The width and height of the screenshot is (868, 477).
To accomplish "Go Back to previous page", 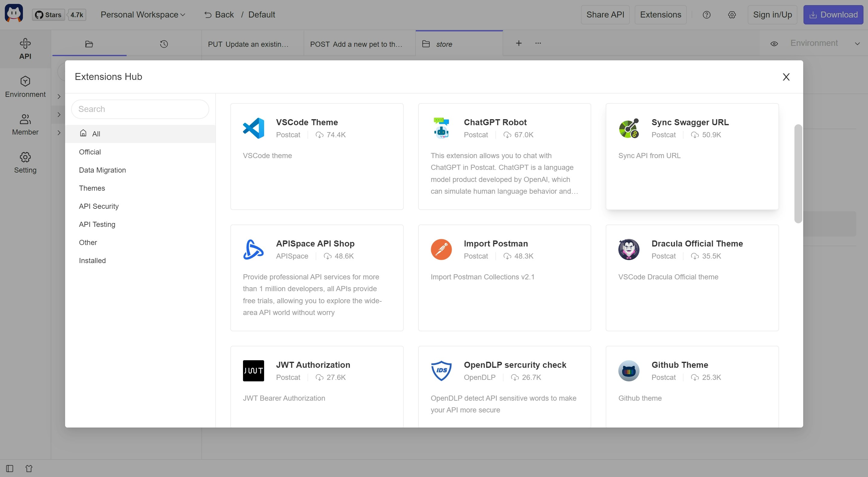I will pyautogui.click(x=219, y=15).
